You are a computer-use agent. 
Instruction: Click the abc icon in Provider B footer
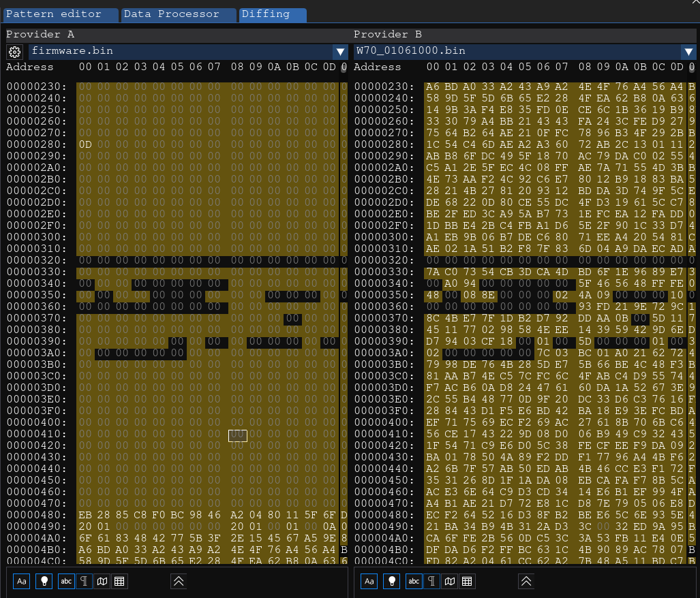click(x=414, y=581)
